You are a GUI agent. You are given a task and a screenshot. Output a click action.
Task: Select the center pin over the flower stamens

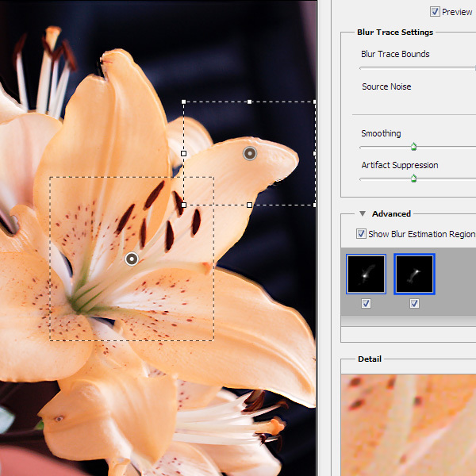pyautogui.click(x=132, y=259)
